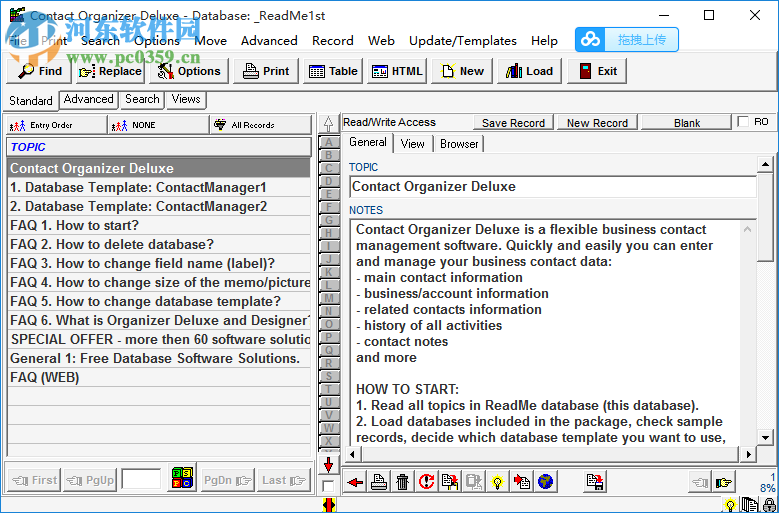The image size is (779, 513).
Task: Toggle the RO read-only checkbox
Action: 743,122
